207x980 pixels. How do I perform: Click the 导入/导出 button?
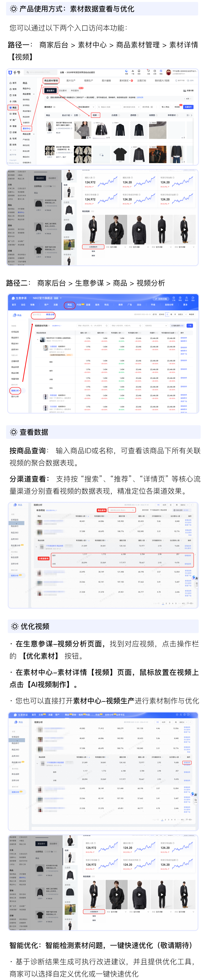tap(166, 107)
